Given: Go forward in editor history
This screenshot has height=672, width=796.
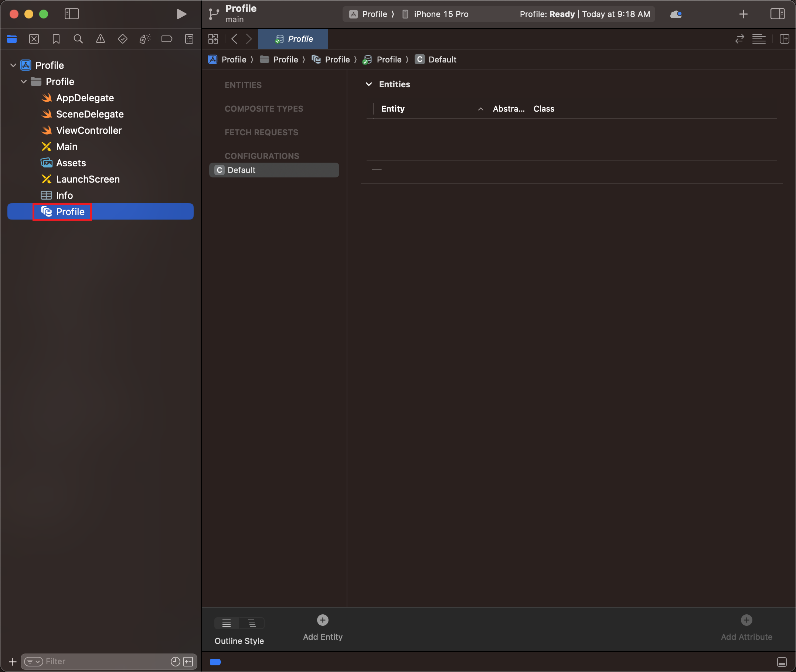Looking at the screenshot, I should (249, 39).
